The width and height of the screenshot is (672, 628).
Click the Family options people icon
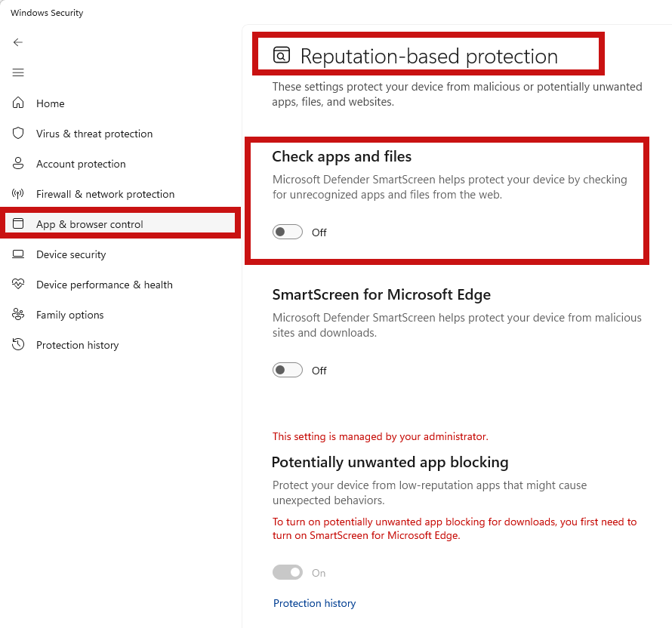click(x=19, y=315)
